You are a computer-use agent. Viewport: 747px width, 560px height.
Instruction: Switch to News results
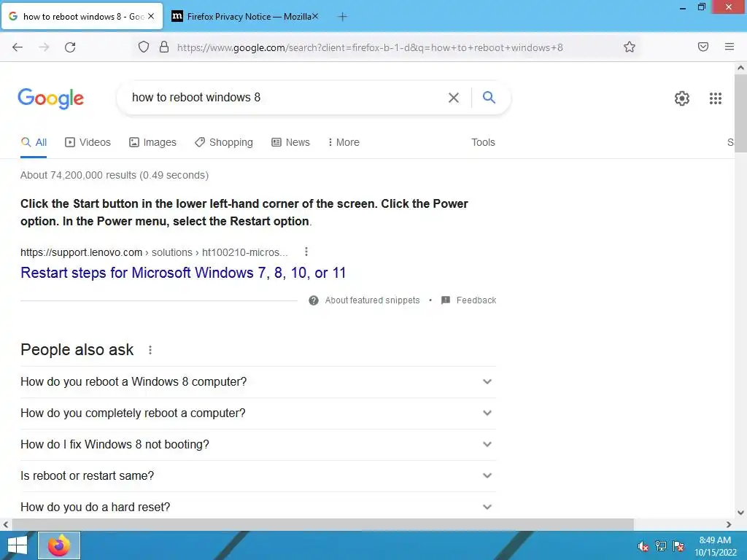click(290, 142)
